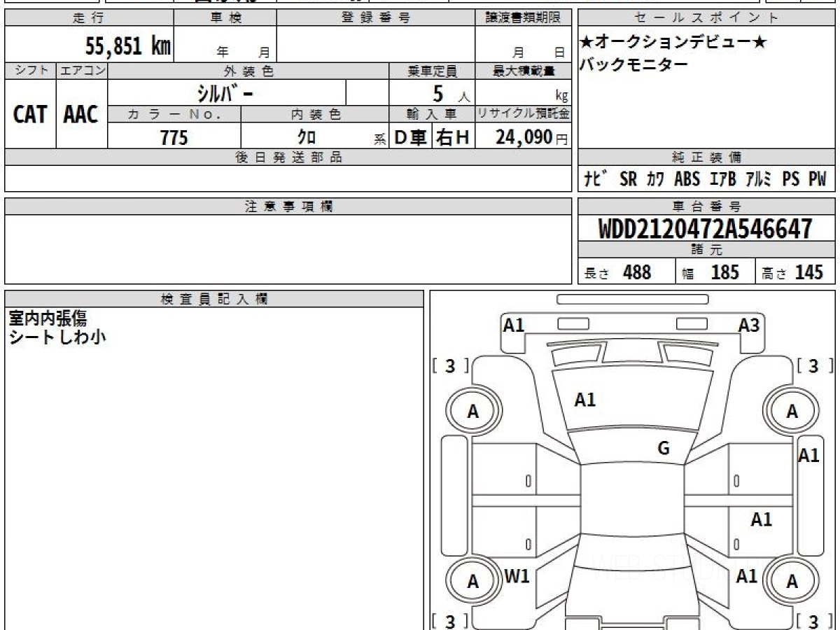The height and width of the screenshot is (630, 840).
Task: Select the アルミ equipment code
Action: click(x=758, y=179)
